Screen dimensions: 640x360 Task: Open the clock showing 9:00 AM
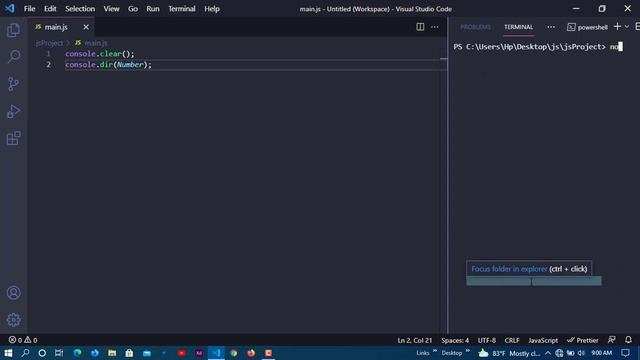(x=602, y=353)
